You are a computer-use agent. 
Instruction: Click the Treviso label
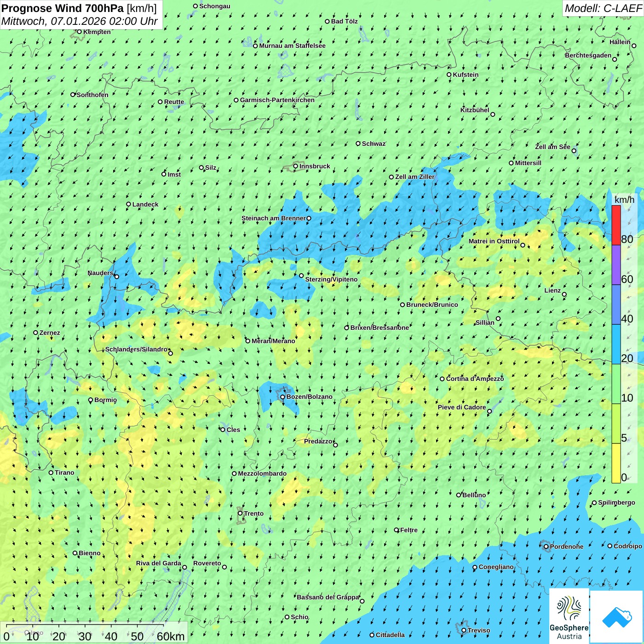point(479,630)
